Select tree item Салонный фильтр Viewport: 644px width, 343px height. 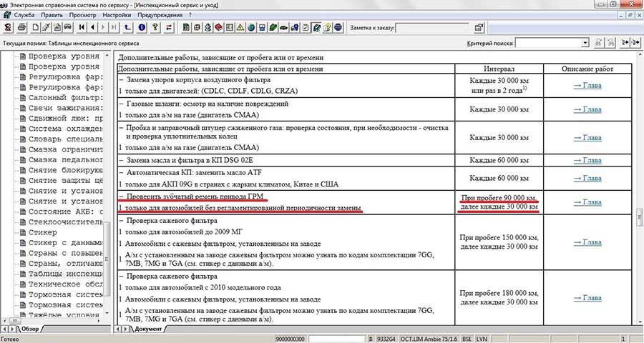[66, 98]
